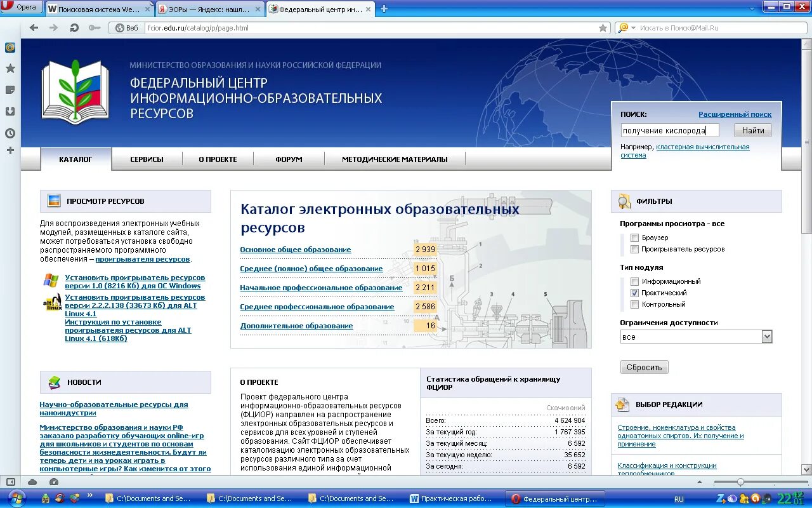Reload the page with the refresh icon
Viewport: 812px width, 508px height.
(74, 28)
